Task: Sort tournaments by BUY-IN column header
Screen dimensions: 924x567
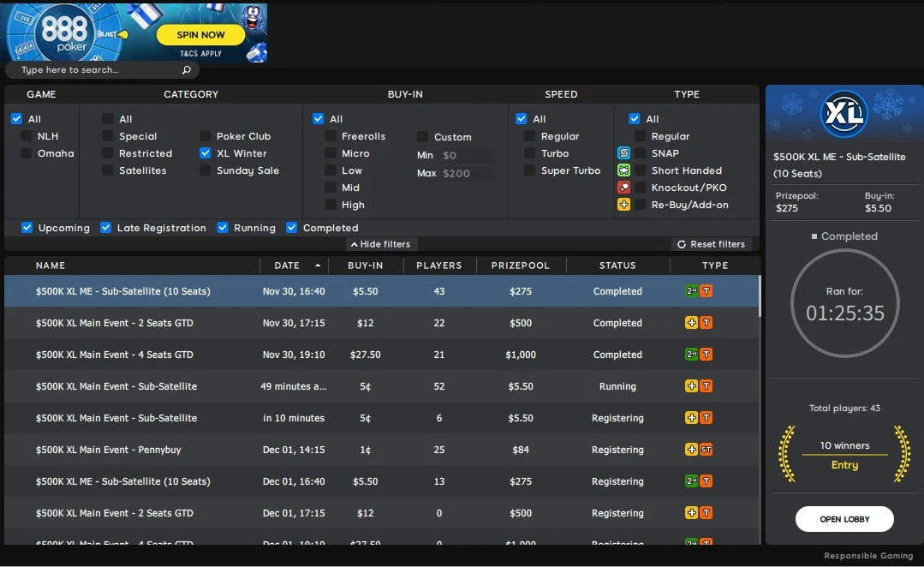Action: 366,266
